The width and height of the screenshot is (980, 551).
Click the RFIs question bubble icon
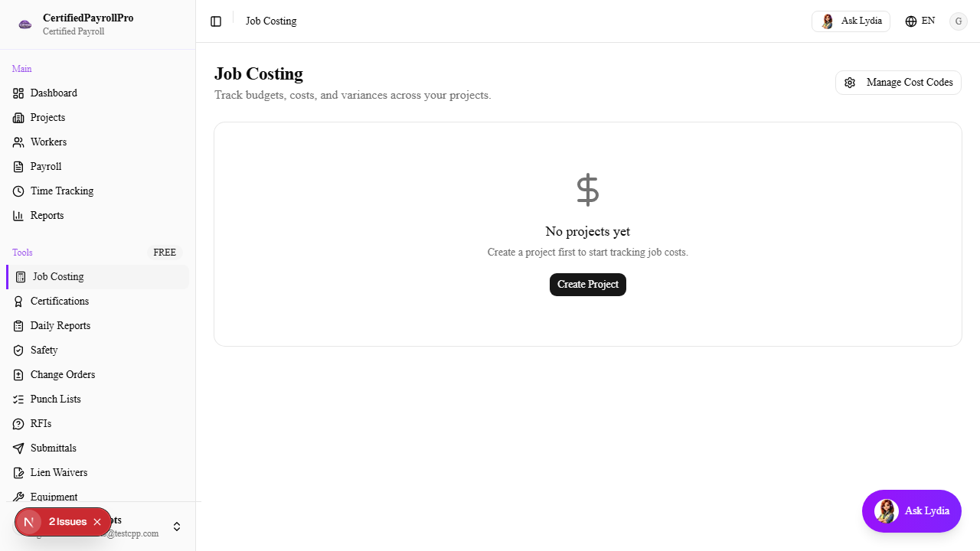(x=18, y=424)
